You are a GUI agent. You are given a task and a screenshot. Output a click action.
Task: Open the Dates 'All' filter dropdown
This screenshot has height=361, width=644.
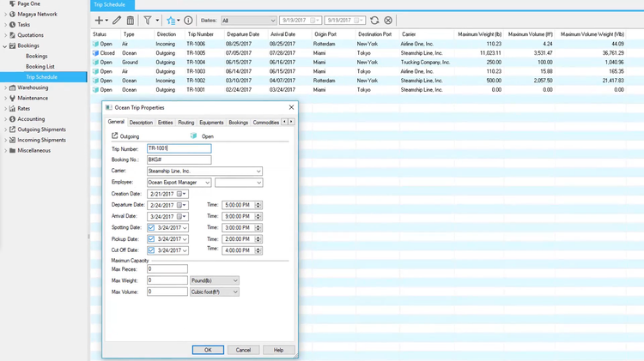[248, 21]
